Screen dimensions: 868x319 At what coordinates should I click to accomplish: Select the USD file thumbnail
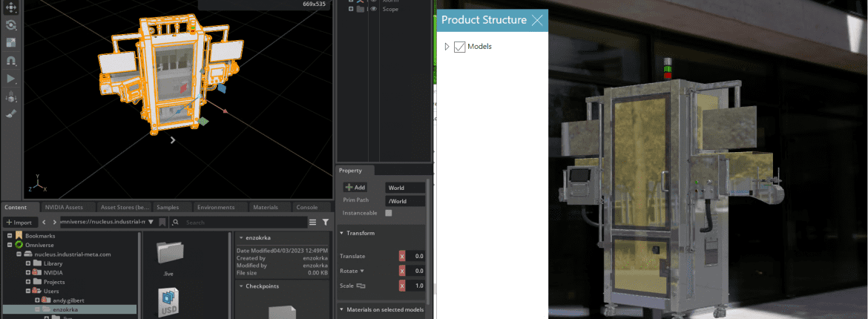(x=169, y=302)
